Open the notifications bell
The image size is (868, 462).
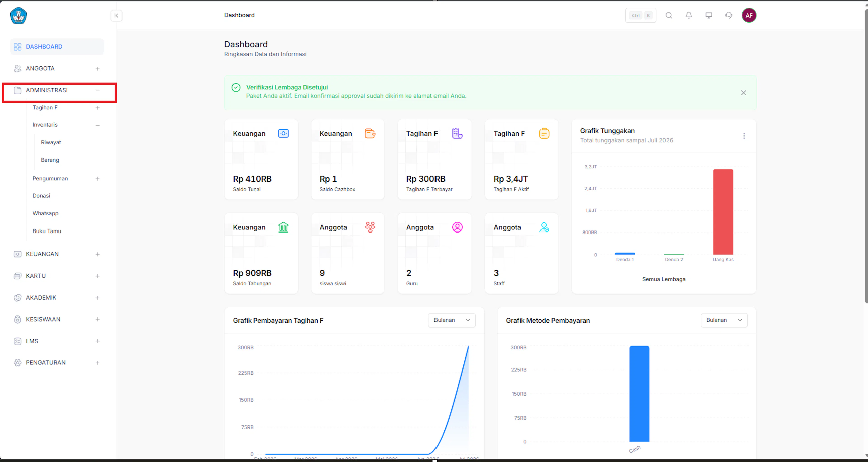pyautogui.click(x=689, y=16)
